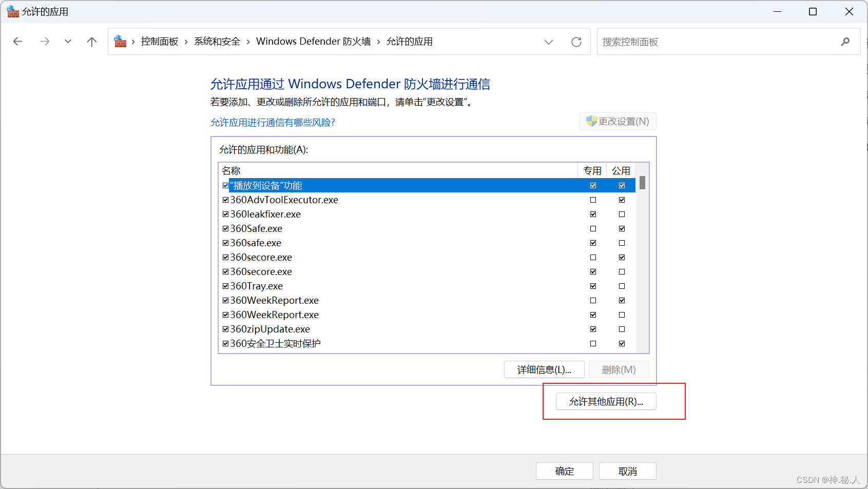Toggle 专用 checkbox for 360zipUpdate.exe
The image size is (868, 489).
[593, 329]
